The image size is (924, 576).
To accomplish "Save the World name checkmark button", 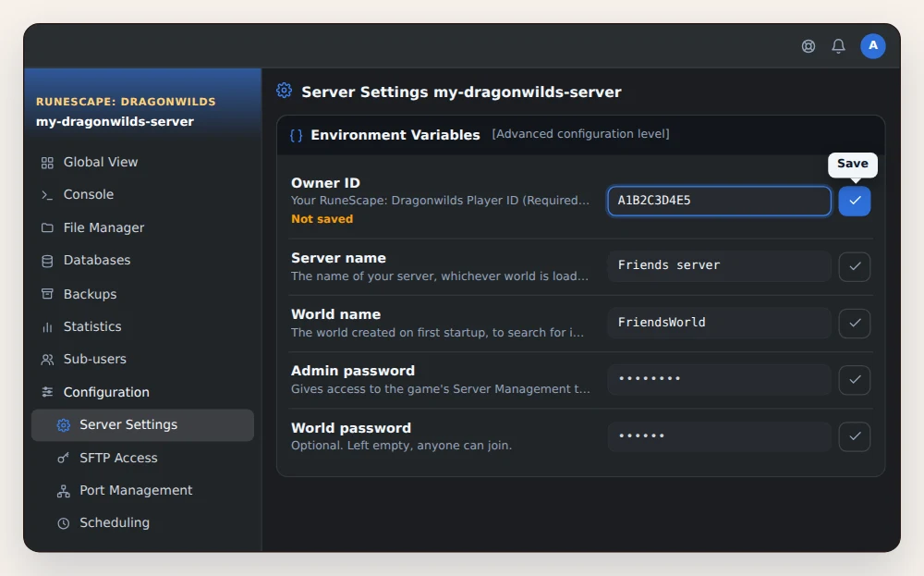I will click(855, 323).
